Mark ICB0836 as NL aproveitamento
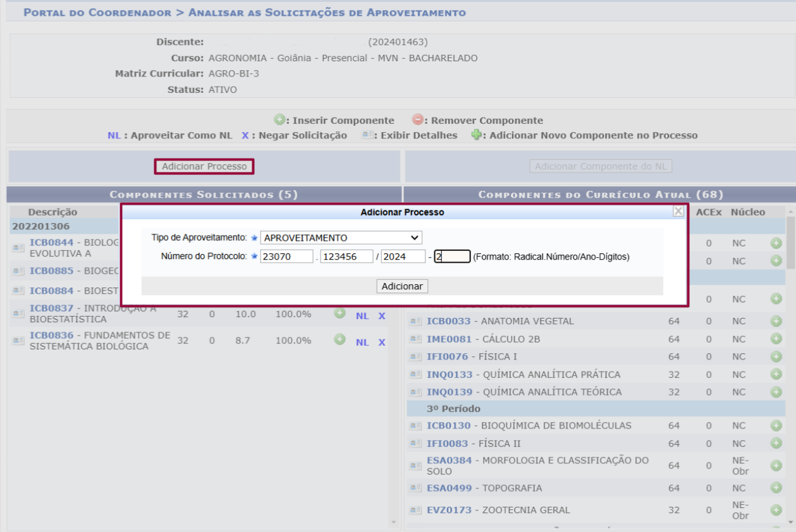 (x=362, y=342)
